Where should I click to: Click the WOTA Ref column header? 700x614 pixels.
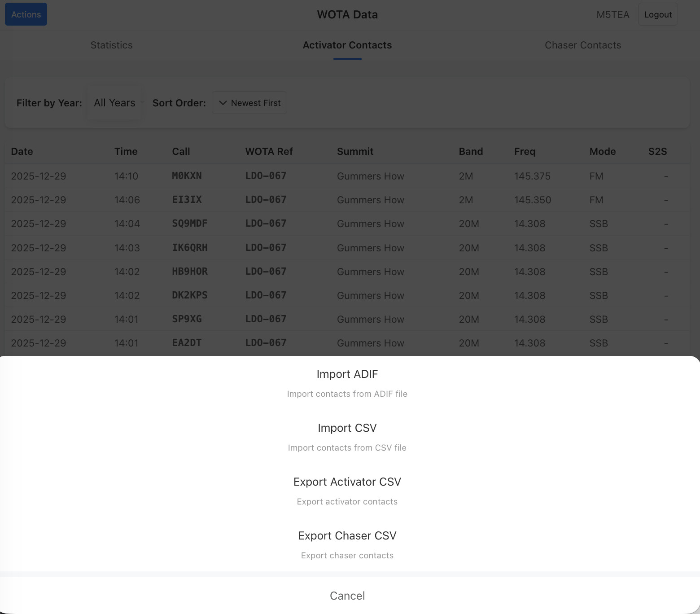tap(269, 151)
